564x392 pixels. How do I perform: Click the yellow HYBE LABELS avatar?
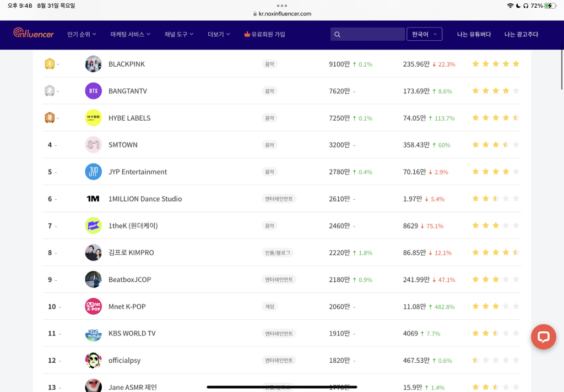pyautogui.click(x=93, y=118)
